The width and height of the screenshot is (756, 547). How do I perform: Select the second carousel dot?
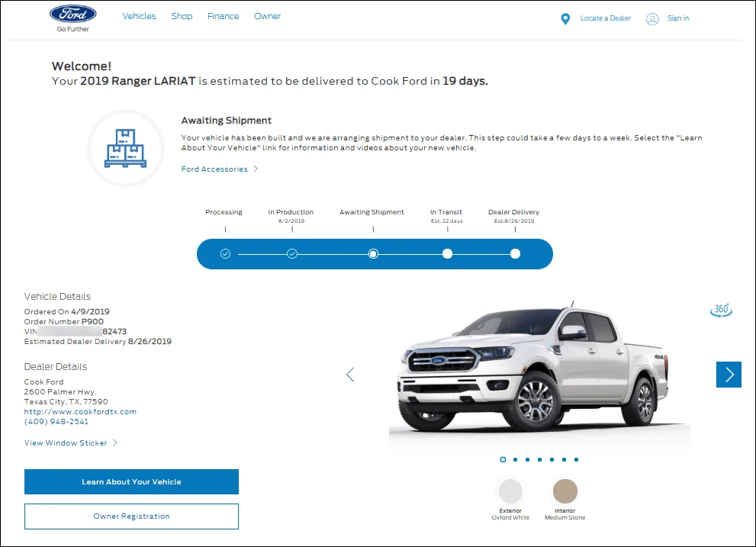coord(516,460)
